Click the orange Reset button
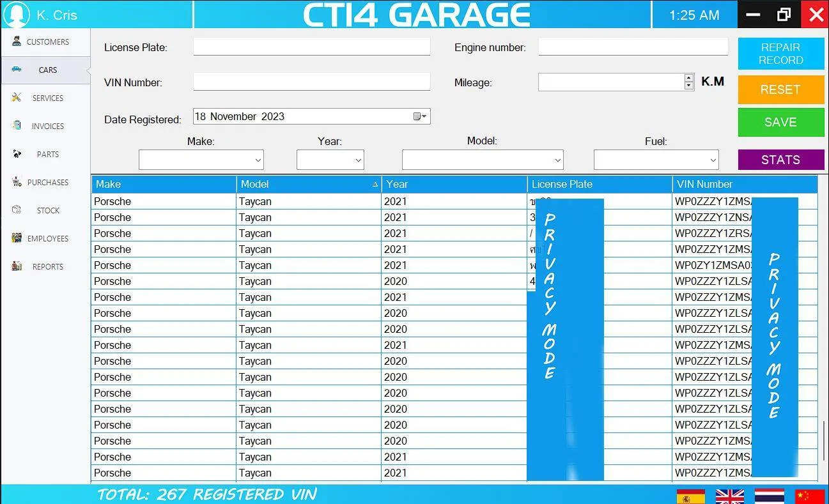This screenshot has height=504, width=829. pyautogui.click(x=781, y=89)
